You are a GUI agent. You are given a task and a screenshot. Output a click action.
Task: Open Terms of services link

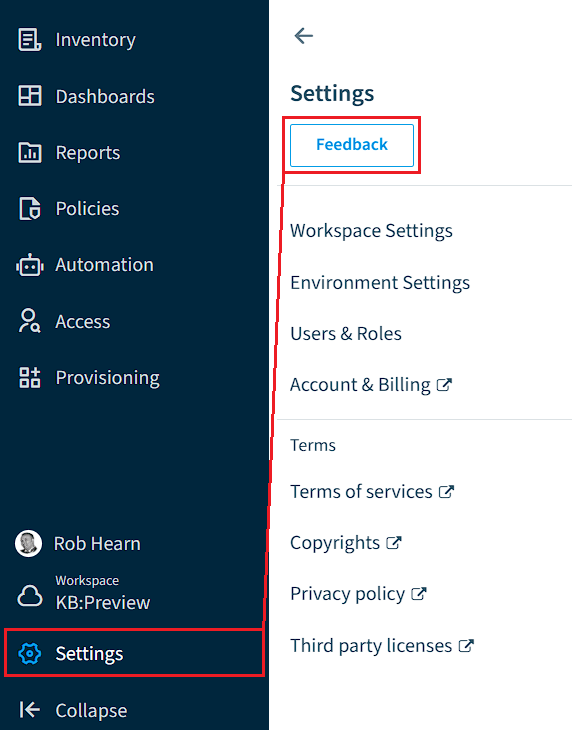(361, 492)
